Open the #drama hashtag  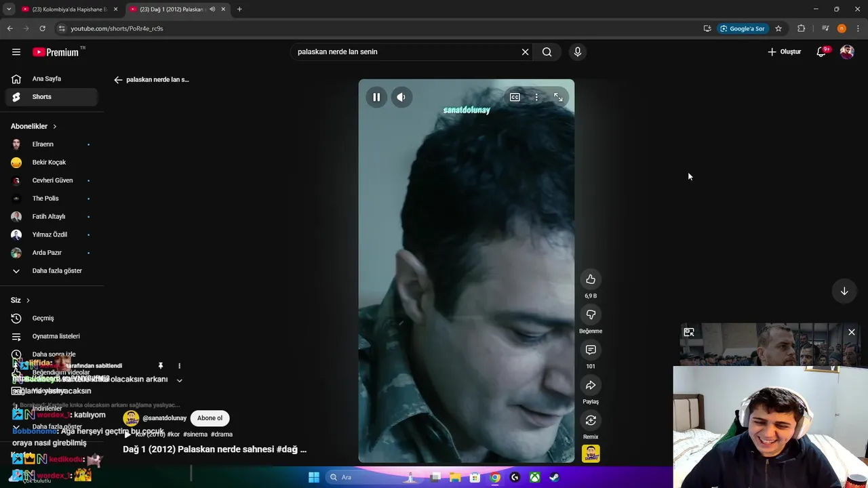[x=222, y=434]
